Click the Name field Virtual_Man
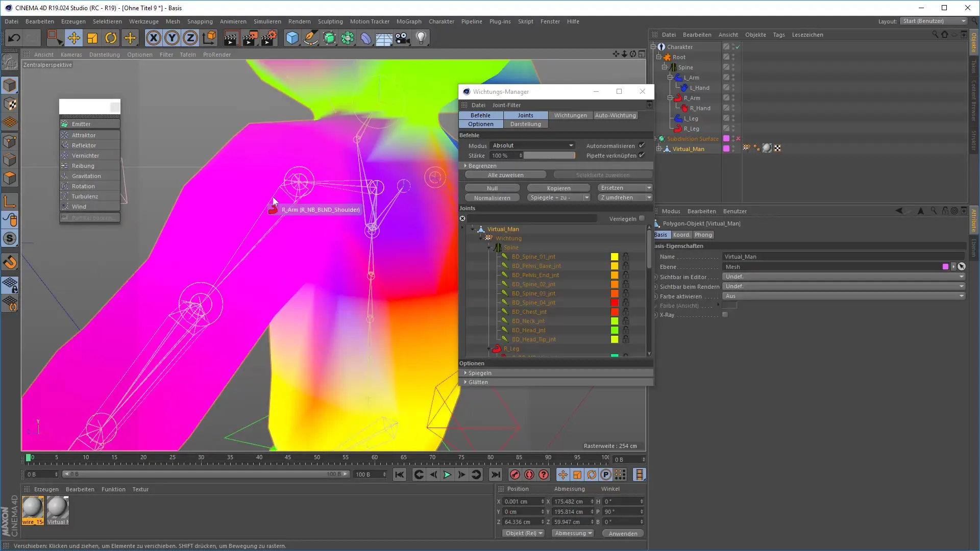This screenshot has width=980, height=551. pyautogui.click(x=843, y=257)
